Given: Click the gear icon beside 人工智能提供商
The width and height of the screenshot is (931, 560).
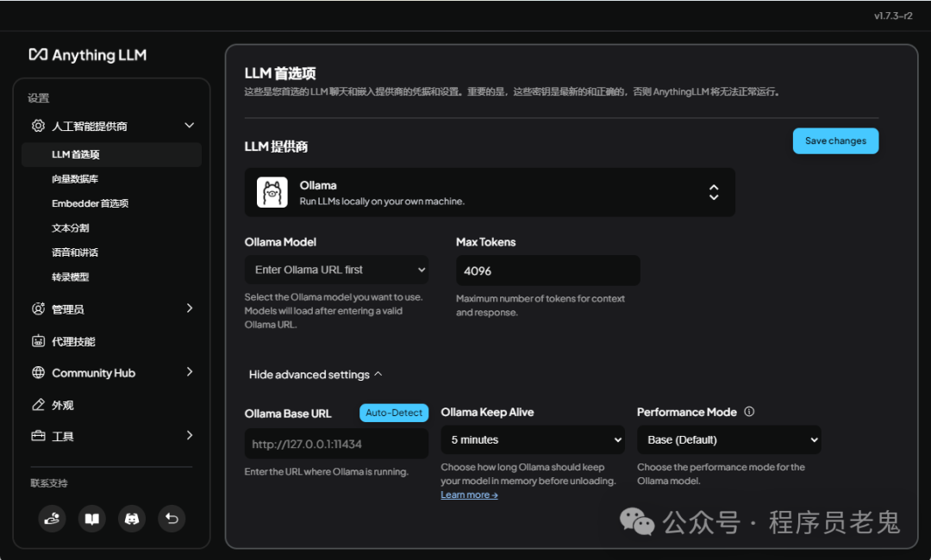Looking at the screenshot, I should (x=38, y=126).
